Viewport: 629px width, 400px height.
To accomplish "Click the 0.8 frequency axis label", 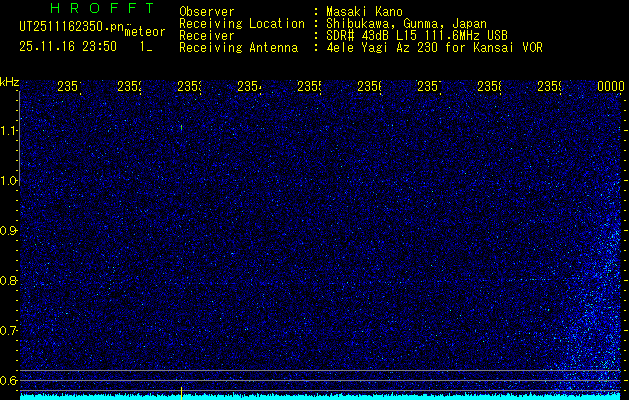I will pyautogui.click(x=9, y=281).
